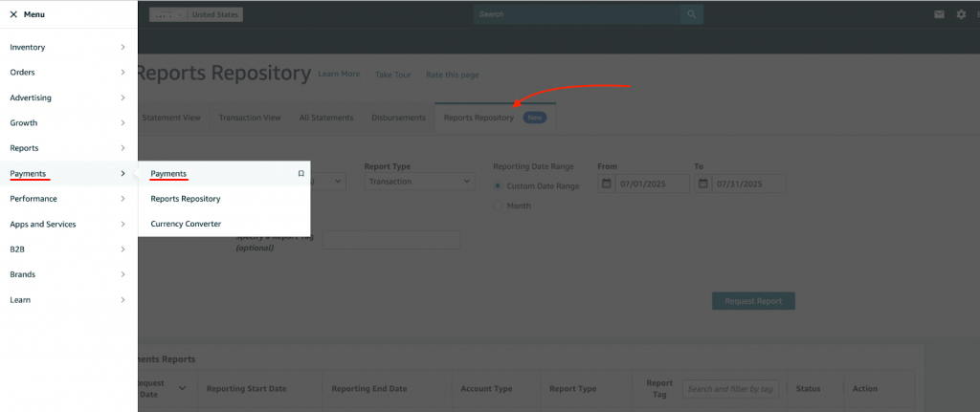Select the Month radio button
Viewport: 980px width, 412px height.
pos(498,206)
